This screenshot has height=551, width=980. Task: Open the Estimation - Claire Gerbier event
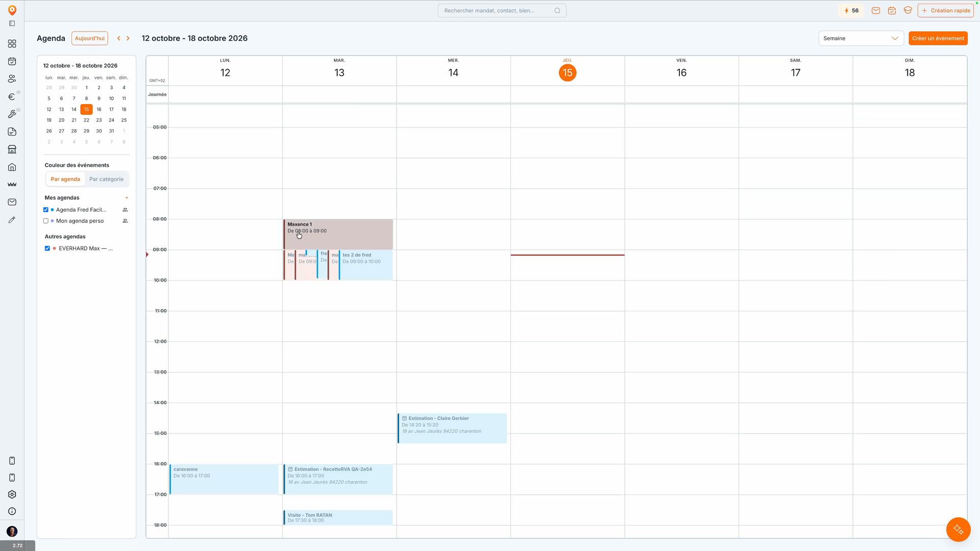pyautogui.click(x=452, y=428)
